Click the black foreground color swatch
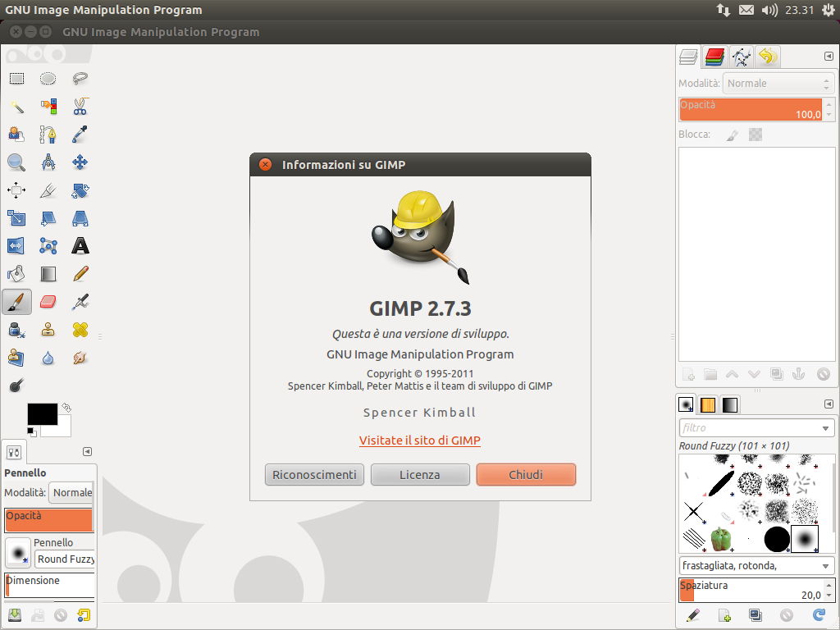Image resolution: width=840 pixels, height=630 pixels. tap(43, 414)
